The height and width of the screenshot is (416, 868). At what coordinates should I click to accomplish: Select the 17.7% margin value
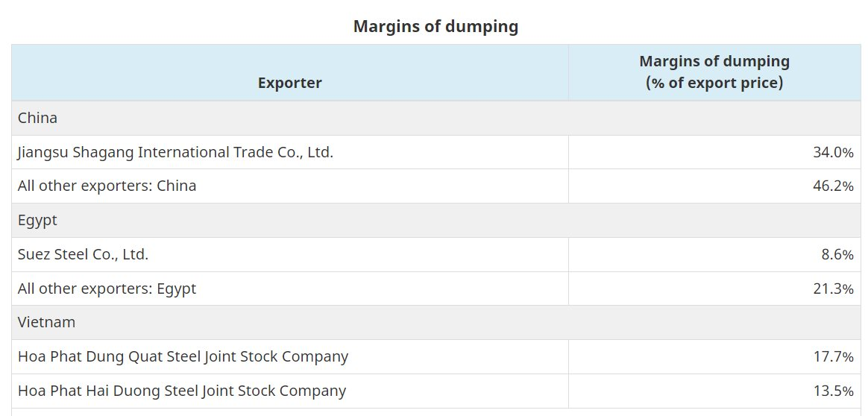pyautogui.click(x=833, y=356)
